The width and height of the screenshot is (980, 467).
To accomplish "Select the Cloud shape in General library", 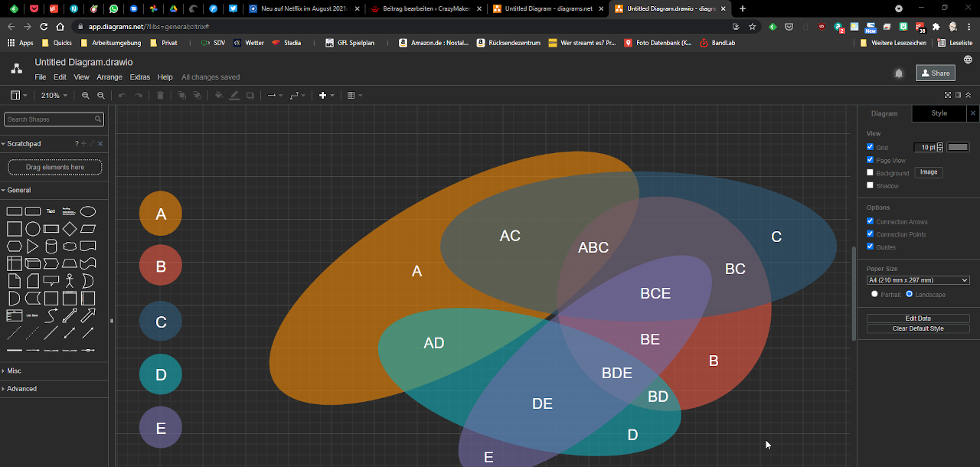I will click(70, 247).
